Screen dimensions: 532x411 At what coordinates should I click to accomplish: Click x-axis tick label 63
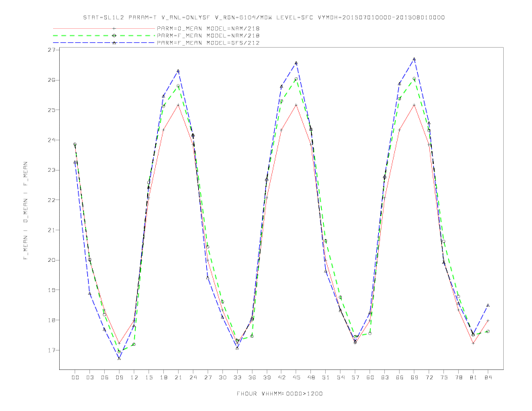pyautogui.click(x=385, y=377)
